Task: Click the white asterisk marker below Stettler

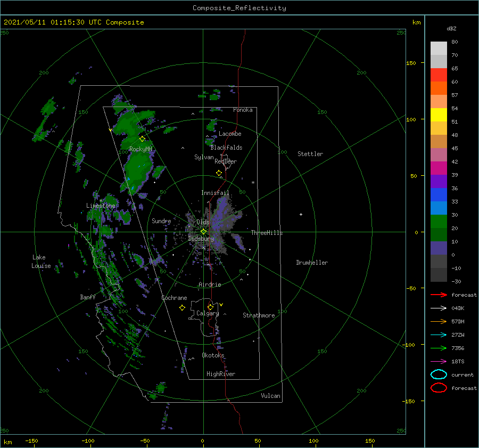Action: (253, 183)
